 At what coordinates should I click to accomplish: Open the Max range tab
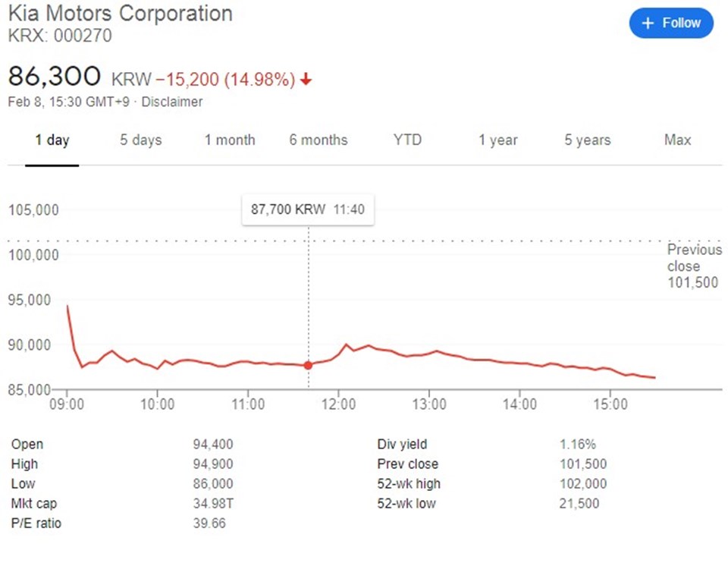677,140
